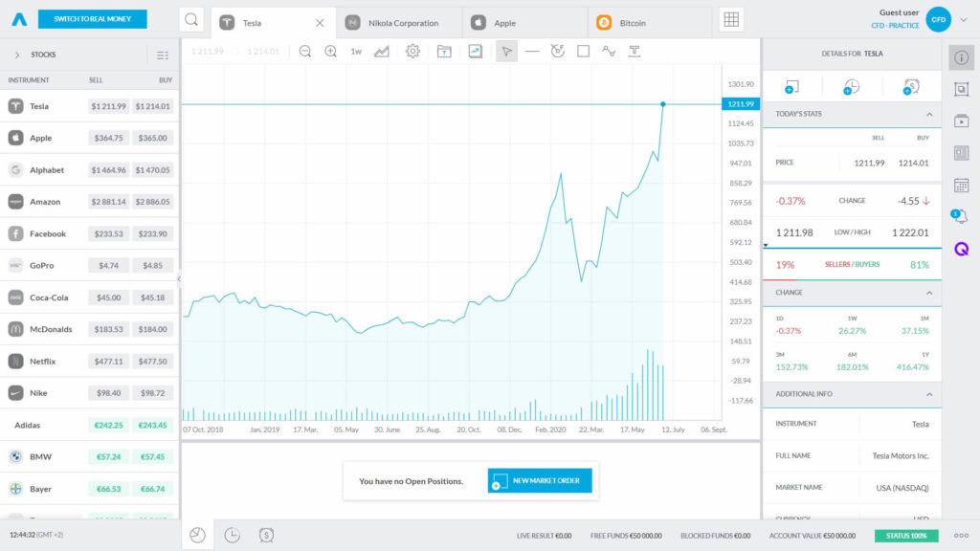
Task: Select the crosshair pointer tool
Action: pos(507,52)
